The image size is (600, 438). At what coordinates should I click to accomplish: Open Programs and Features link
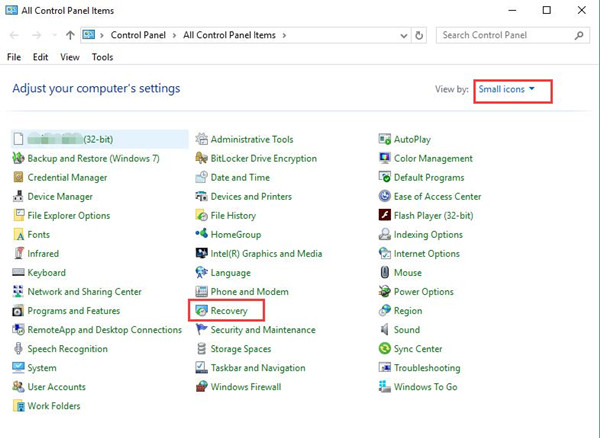coord(73,311)
